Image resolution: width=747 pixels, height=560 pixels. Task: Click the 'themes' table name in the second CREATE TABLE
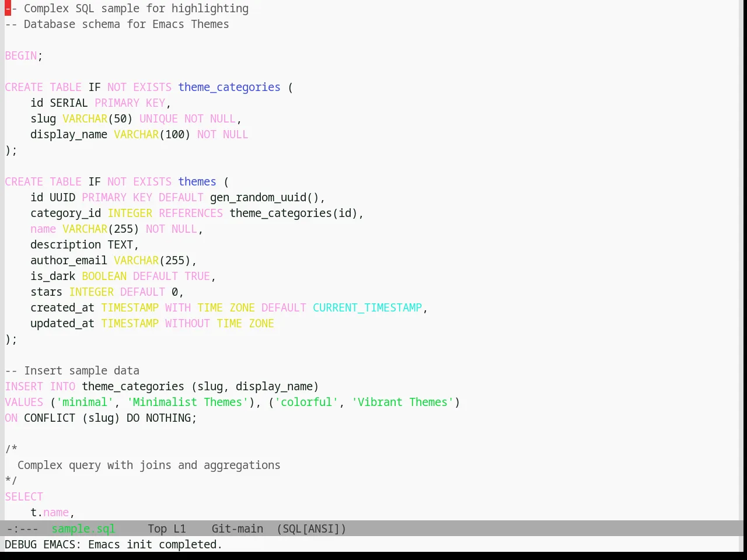pyautogui.click(x=197, y=182)
